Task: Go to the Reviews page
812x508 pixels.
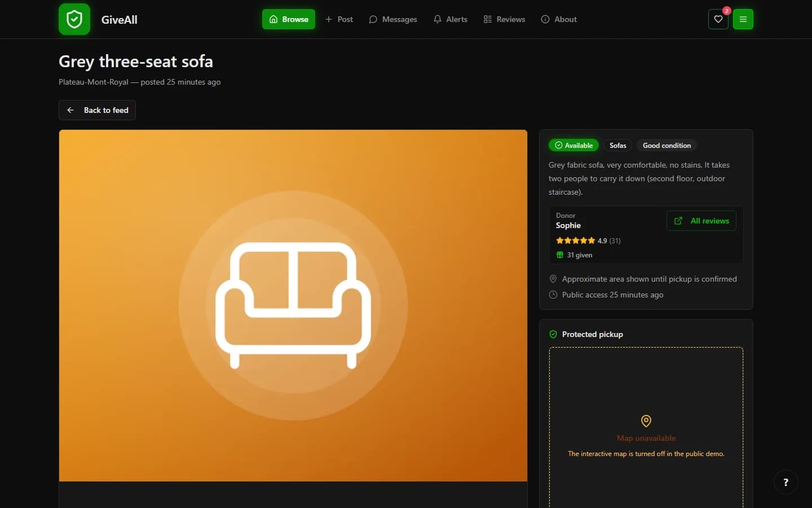Action: (x=504, y=19)
